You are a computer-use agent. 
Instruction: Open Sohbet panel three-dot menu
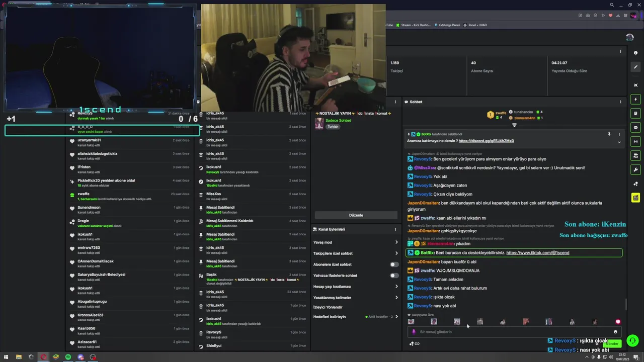pyautogui.click(x=620, y=102)
